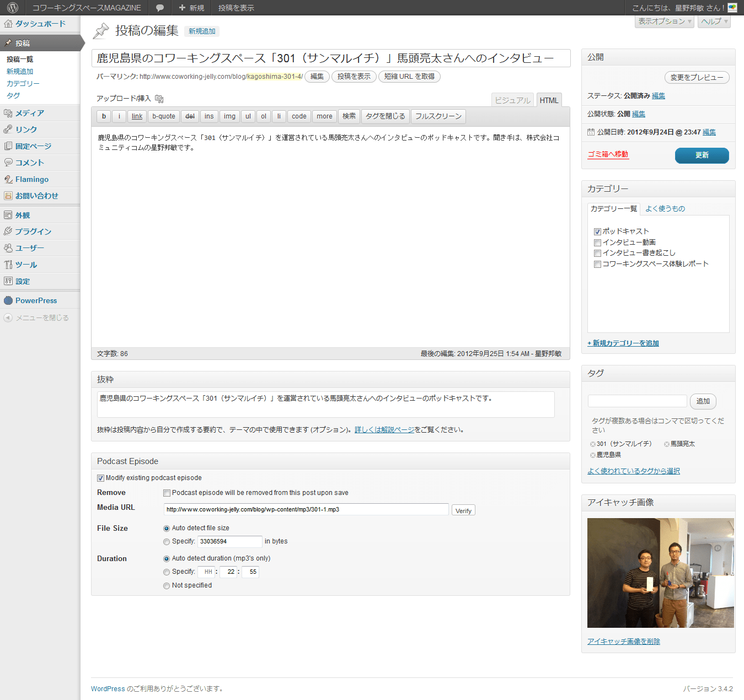Open the WordPress logo menu
Image resolution: width=744 pixels, height=700 pixels.
[13, 8]
